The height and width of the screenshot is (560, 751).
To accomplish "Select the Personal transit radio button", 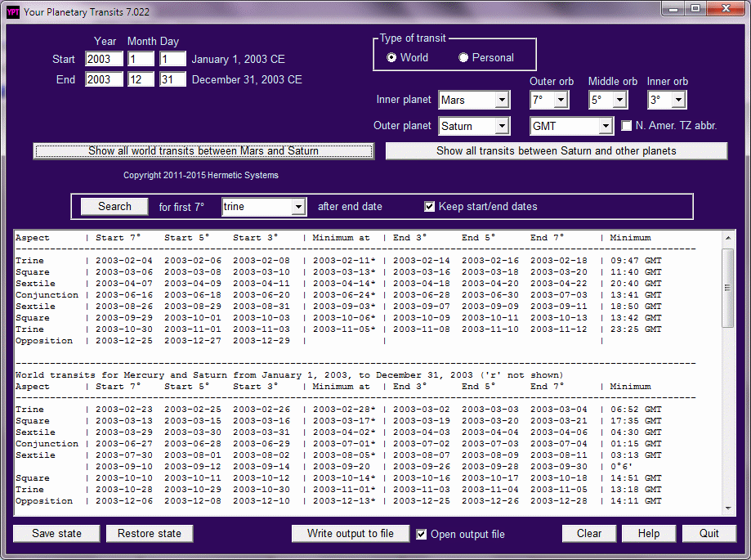I will point(463,57).
